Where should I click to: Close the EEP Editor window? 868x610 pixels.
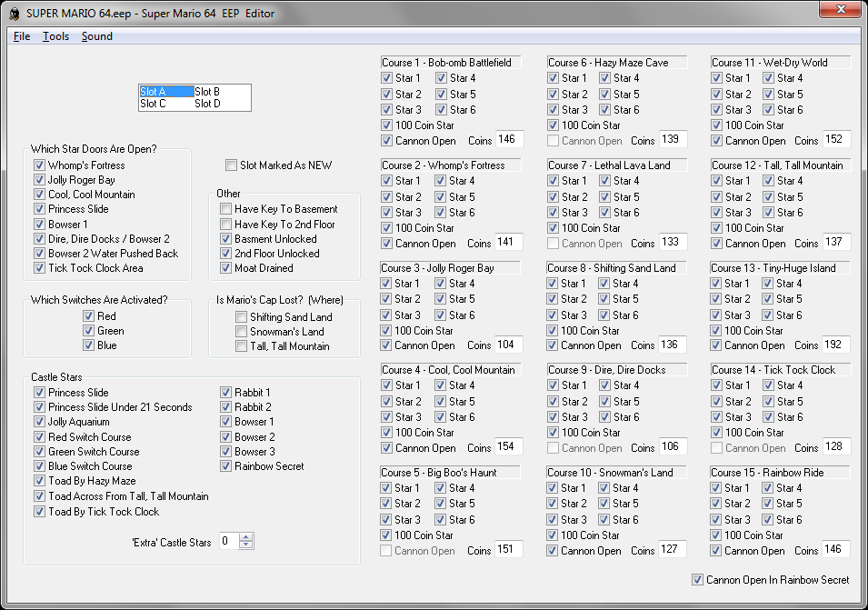pyautogui.click(x=841, y=9)
